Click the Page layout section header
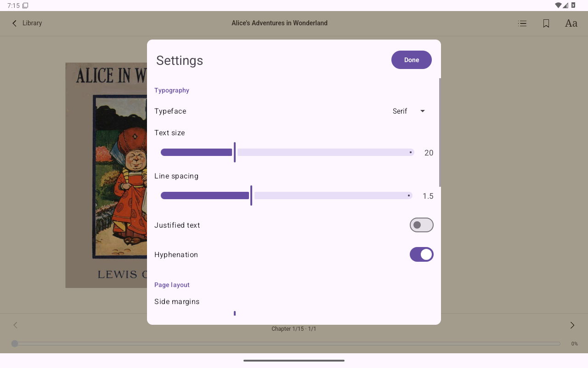The height and width of the screenshot is (368, 588). pos(172,285)
